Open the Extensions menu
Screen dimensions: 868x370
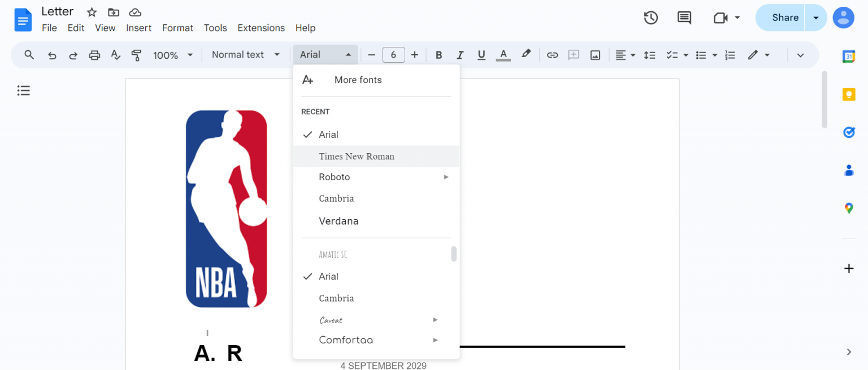pyautogui.click(x=261, y=28)
